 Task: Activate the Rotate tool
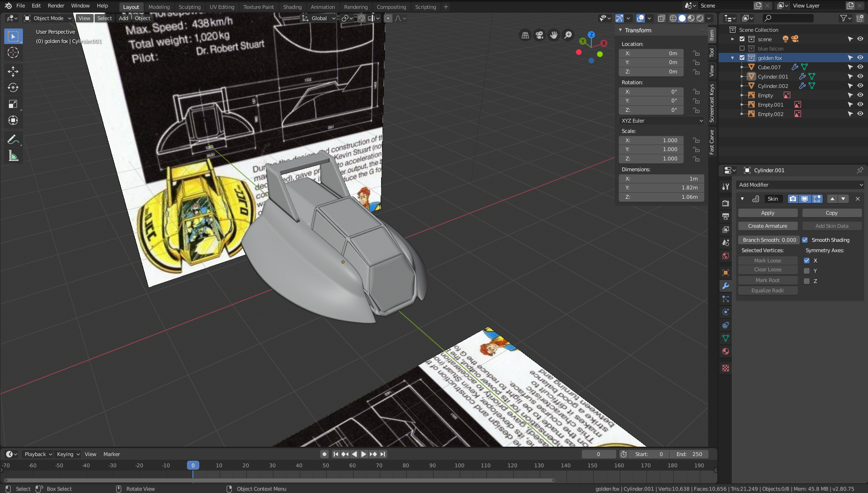(x=13, y=87)
